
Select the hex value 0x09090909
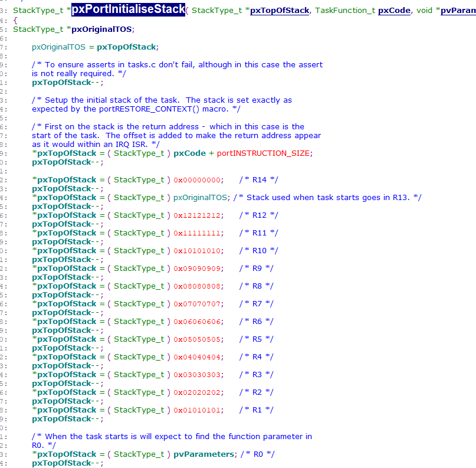pyautogui.click(x=197, y=269)
